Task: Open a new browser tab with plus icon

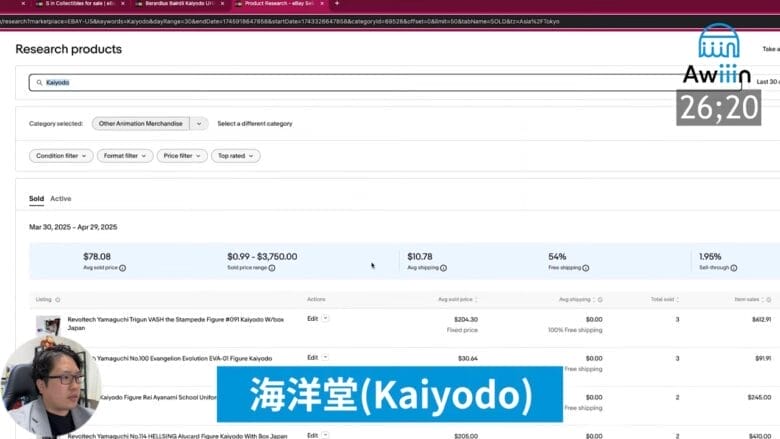Action: click(336, 4)
